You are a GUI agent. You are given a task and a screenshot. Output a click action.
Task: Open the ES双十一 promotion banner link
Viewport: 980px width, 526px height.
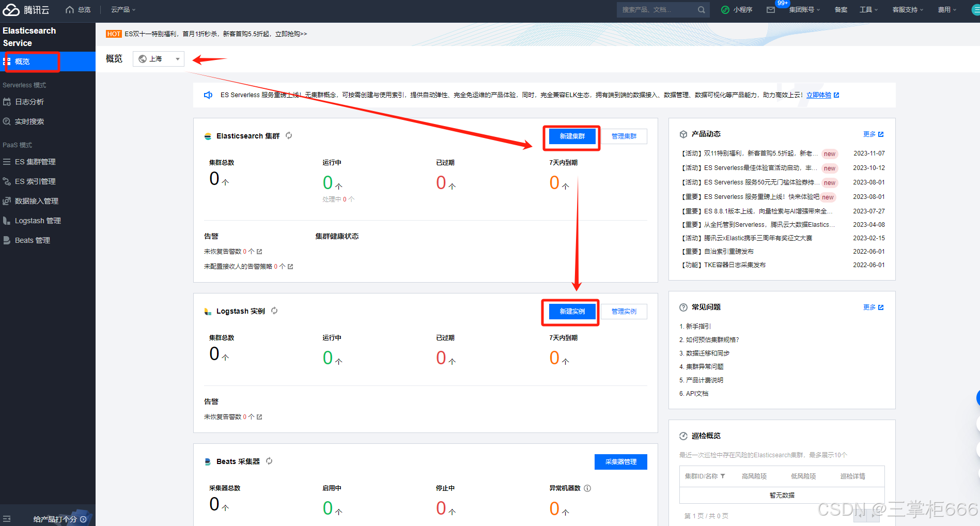click(215, 34)
